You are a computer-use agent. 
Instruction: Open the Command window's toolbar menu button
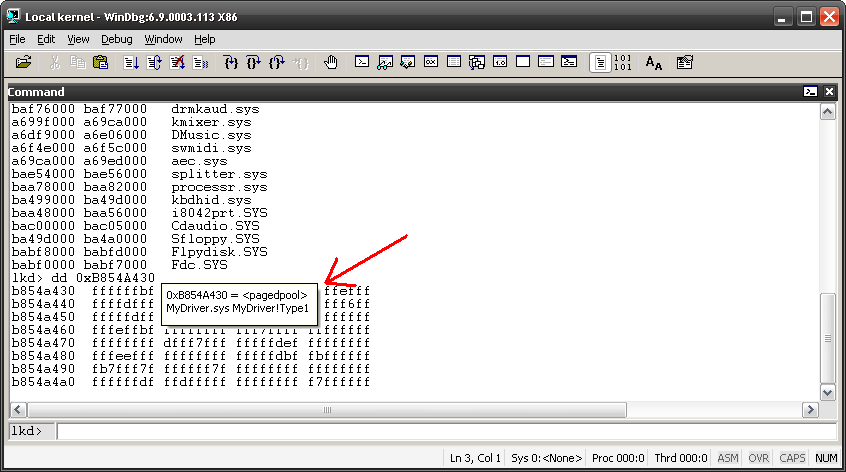[810, 91]
